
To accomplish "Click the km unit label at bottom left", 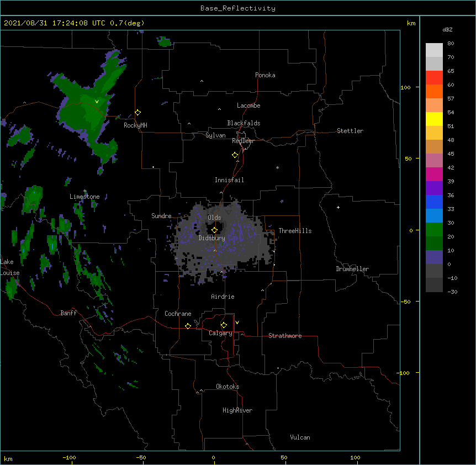I will coord(8,458).
